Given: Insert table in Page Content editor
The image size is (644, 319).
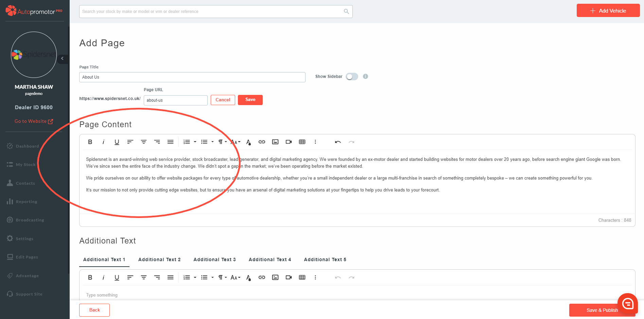Looking at the screenshot, I should tap(302, 142).
